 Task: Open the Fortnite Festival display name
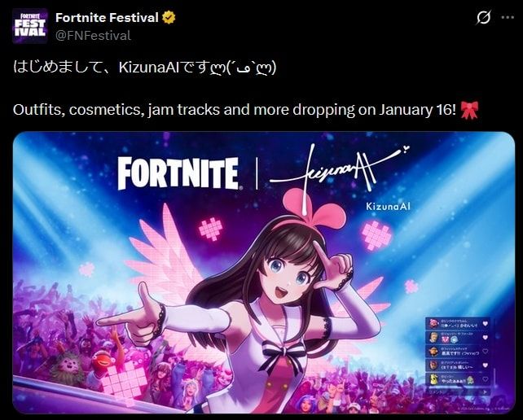tap(107, 18)
